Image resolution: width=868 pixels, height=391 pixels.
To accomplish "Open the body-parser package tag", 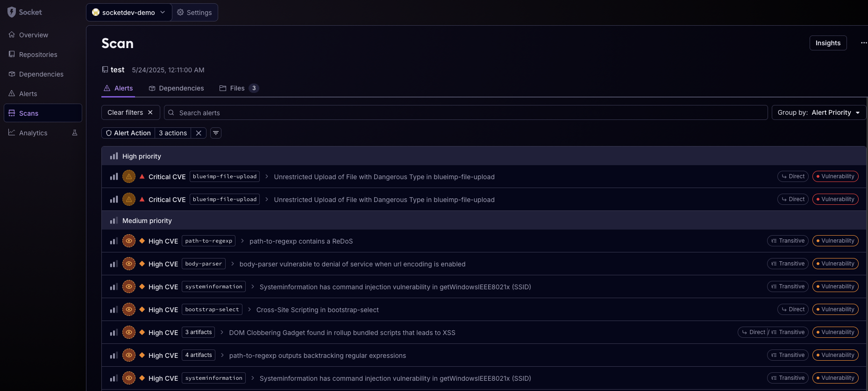I will click(204, 264).
